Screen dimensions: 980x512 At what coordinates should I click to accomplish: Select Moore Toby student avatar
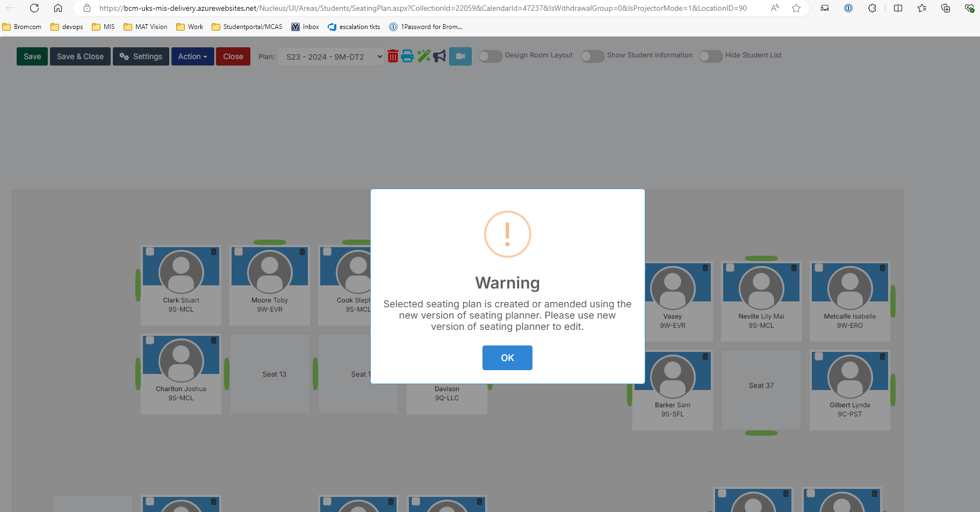coord(270,271)
